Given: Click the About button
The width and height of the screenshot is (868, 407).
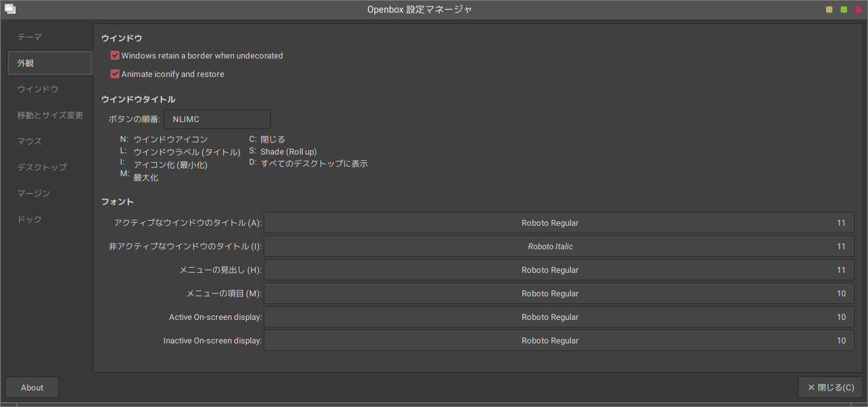Looking at the screenshot, I should pyautogui.click(x=32, y=387).
